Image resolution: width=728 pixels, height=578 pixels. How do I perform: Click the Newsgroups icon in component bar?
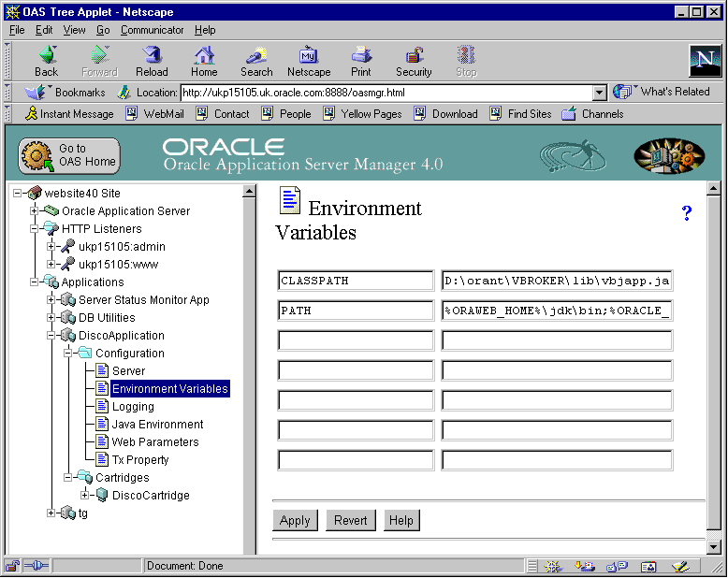click(x=617, y=566)
